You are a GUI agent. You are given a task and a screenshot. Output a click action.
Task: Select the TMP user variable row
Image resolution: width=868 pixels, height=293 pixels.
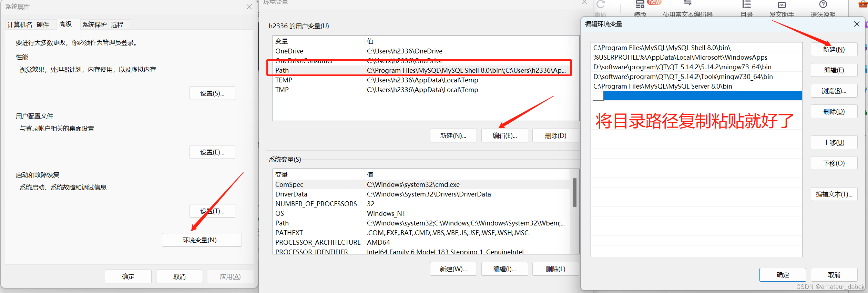(421, 90)
